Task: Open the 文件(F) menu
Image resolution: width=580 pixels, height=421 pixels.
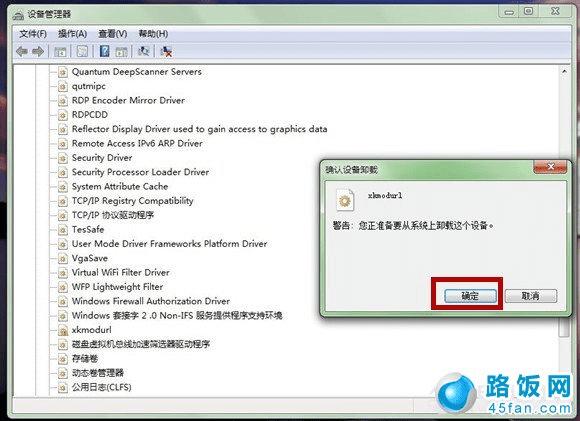Action: (33, 34)
